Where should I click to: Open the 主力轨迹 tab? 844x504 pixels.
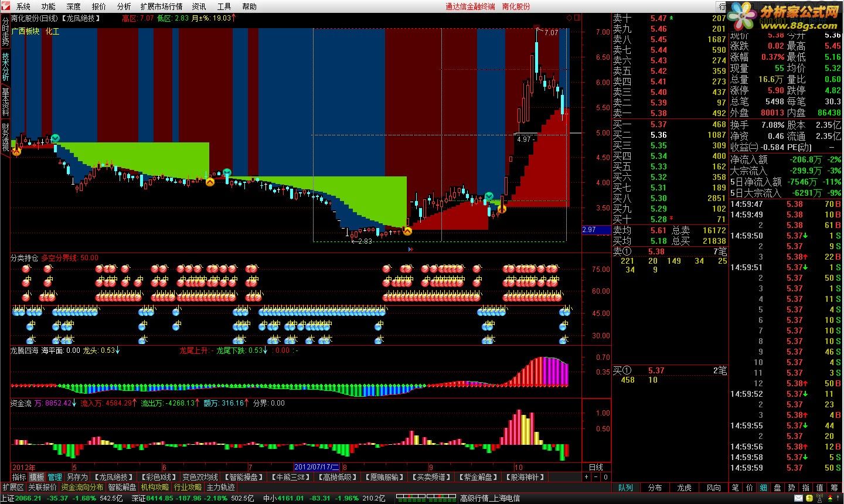pos(220,488)
